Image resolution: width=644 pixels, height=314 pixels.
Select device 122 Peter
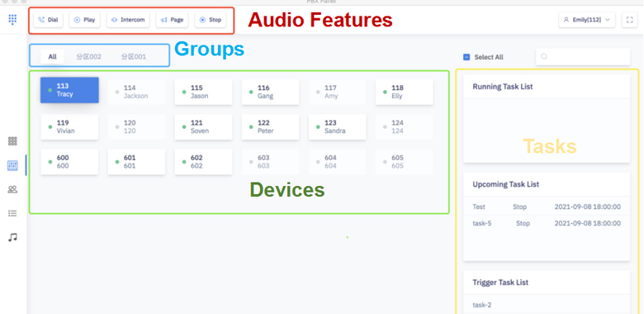270,127
